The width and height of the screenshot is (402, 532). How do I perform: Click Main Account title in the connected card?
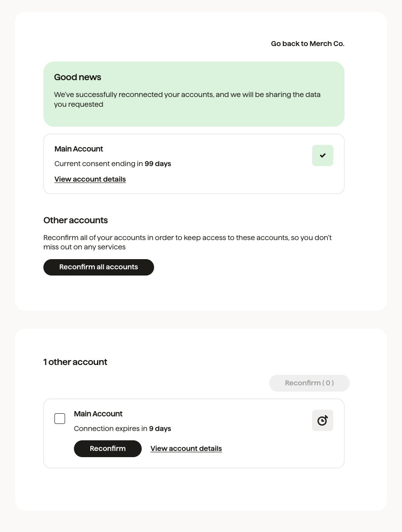(79, 149)
